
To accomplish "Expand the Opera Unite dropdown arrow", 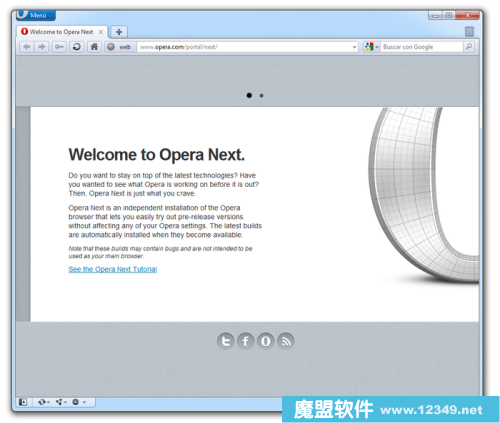I will click(65, 402).
